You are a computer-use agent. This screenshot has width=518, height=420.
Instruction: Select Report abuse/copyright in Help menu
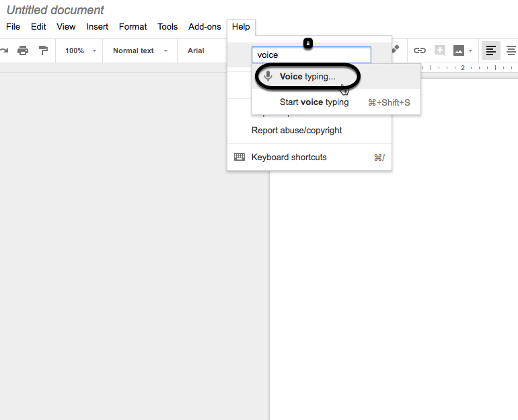[x=297, y=130]
